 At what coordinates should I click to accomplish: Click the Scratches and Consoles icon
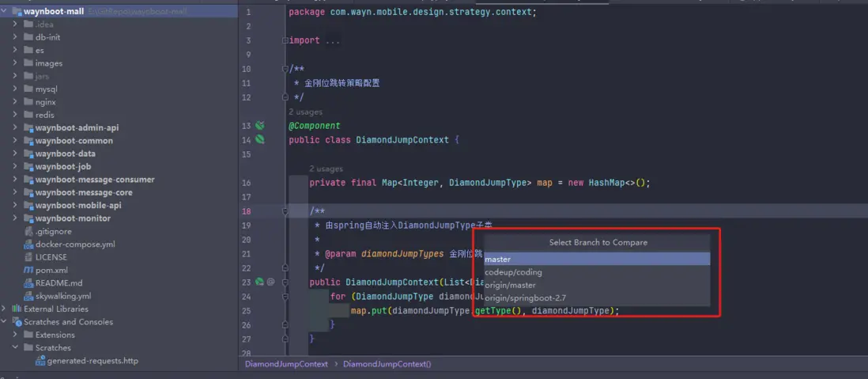[17, 322]
